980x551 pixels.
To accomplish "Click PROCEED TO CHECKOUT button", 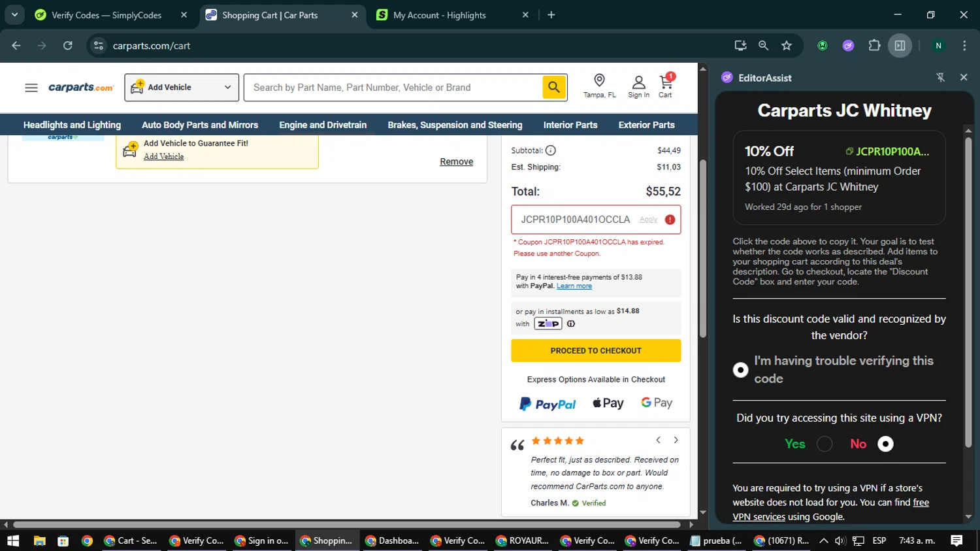I will [x=596, y=350].
